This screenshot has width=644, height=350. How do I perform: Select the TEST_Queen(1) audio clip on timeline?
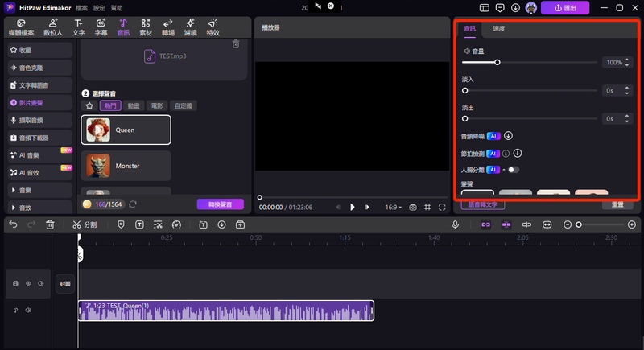(226, 311)
